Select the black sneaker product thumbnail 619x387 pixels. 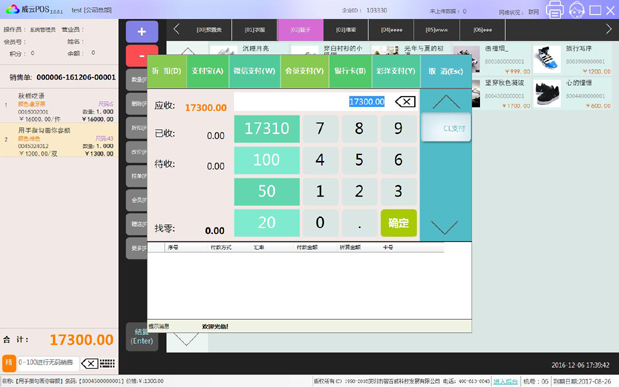pos(547,93)
